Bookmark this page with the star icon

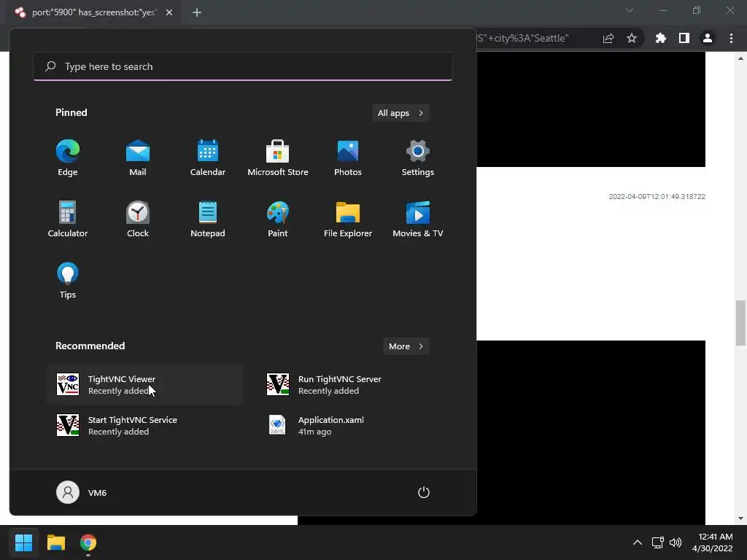(632, 39)
